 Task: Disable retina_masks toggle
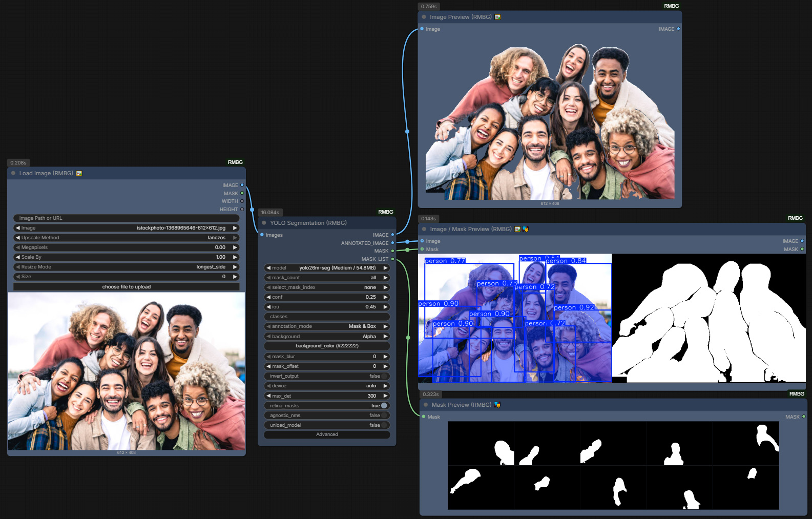384,406
